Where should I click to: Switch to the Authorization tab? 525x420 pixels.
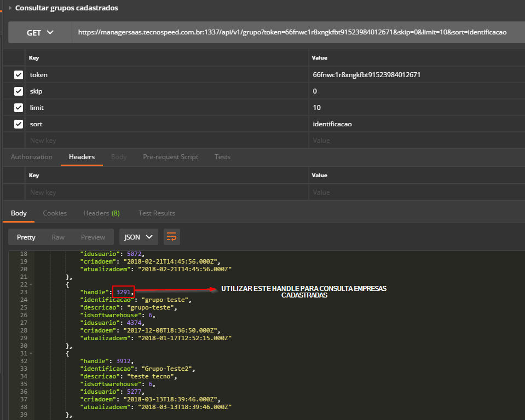[32, 157]
